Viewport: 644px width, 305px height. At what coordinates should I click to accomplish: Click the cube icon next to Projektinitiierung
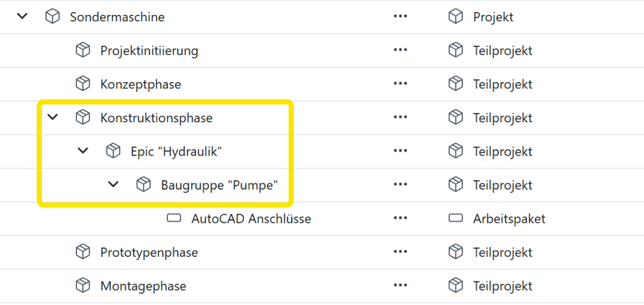[83, 51]
